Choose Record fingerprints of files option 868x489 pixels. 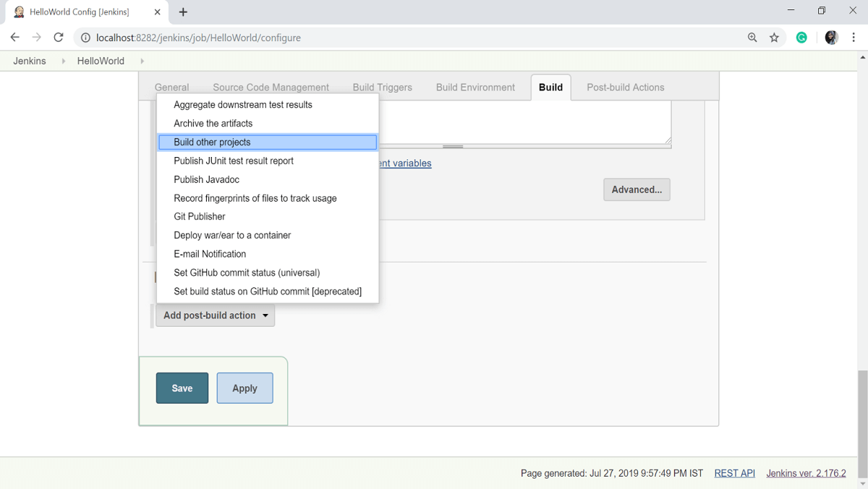(x=268, y=198)
